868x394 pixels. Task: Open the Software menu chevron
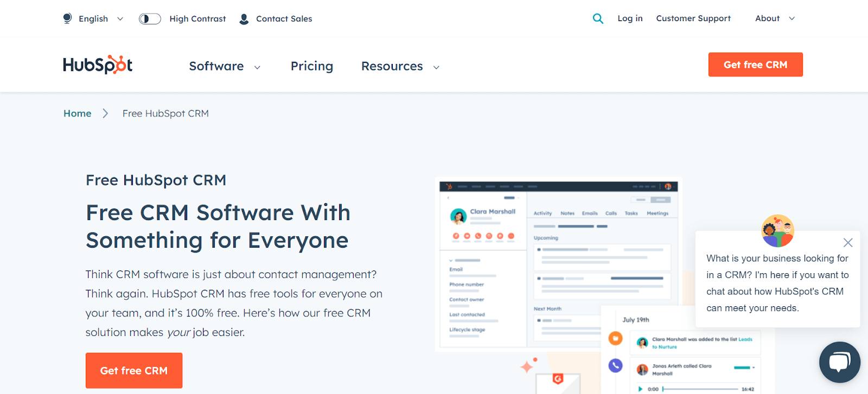(x=257, y=67)
